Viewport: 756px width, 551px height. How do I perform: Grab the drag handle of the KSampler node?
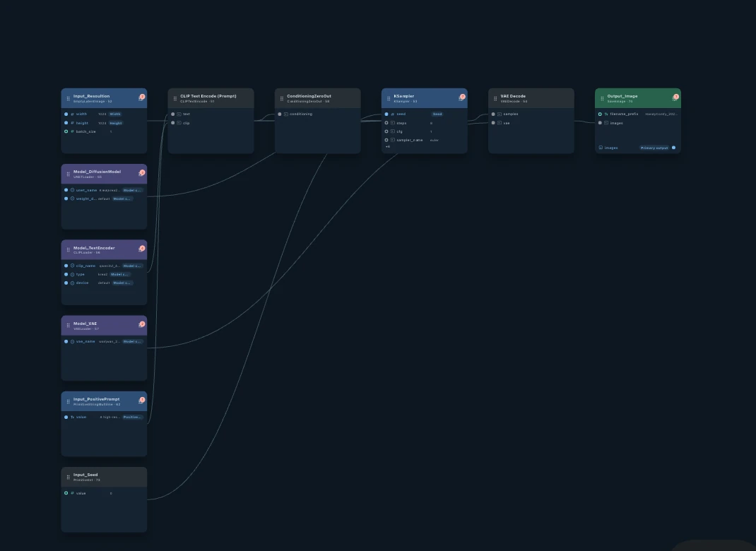(389, 98)
